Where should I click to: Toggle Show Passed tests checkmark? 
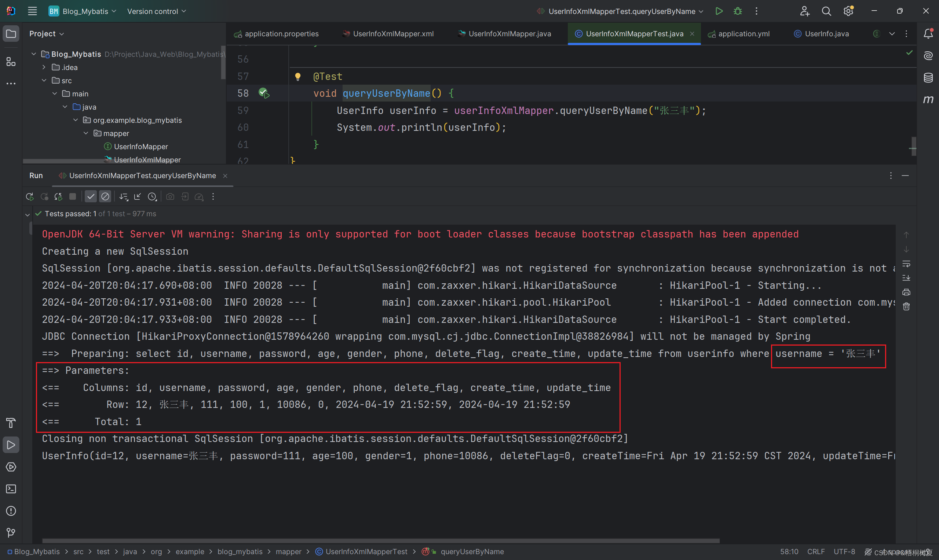coord(91,196)
